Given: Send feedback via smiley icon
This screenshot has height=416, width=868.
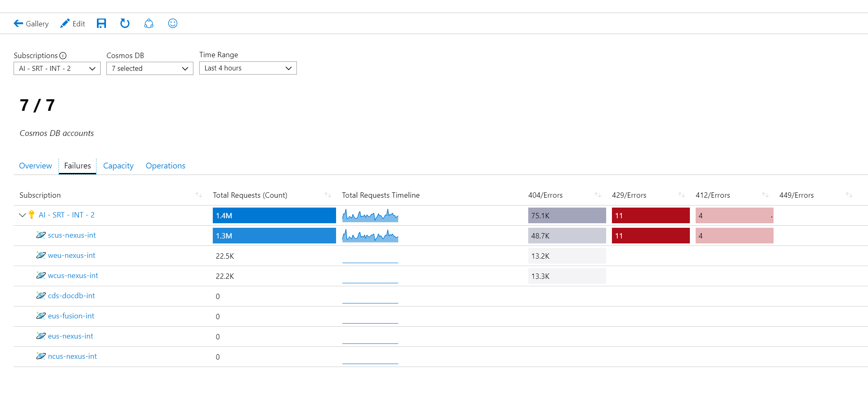Looking at the screenshot, I should 173,23.
